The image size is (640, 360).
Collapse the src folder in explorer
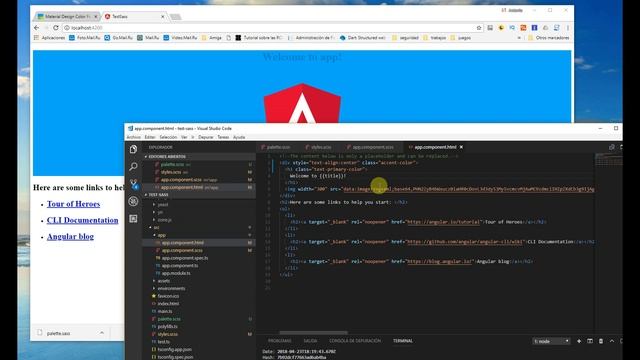tap(156, 227)
